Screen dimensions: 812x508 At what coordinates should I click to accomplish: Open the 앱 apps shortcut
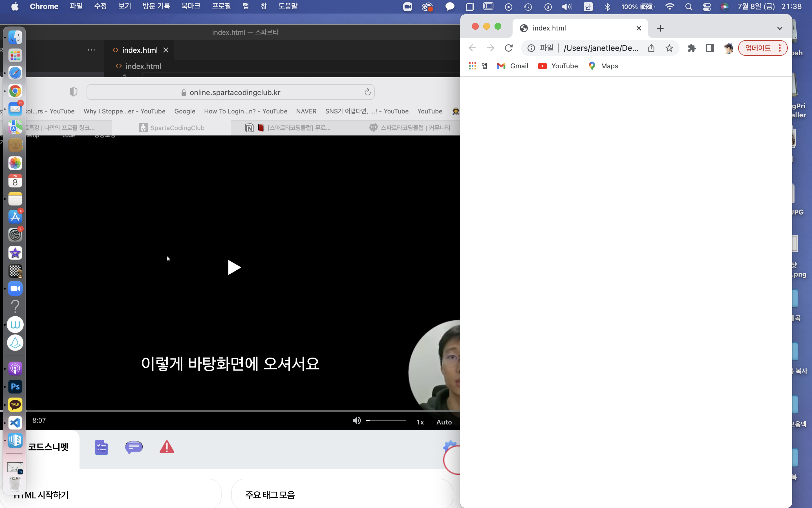point(478,66)
